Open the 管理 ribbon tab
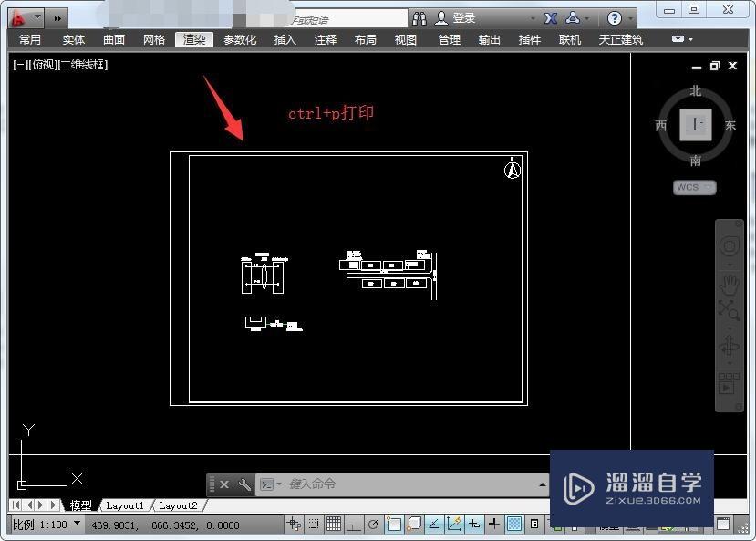This screenshot has width=756, height=541. (450, 39)
